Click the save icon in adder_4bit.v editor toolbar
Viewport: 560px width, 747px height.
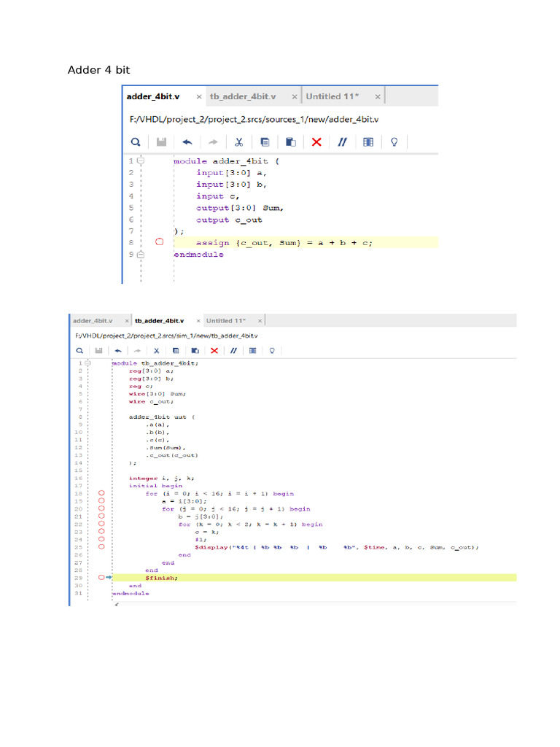point(161,142)
